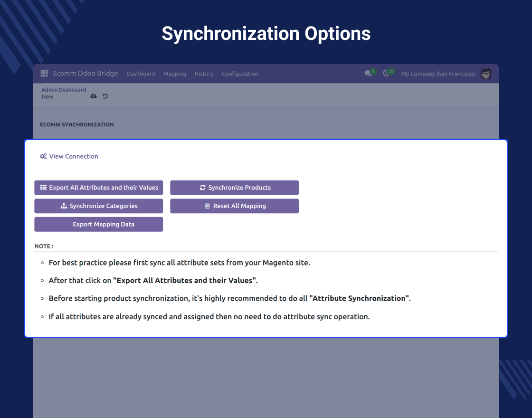Image resolution: width=532 pixels, height=418 pixels.
Task: Click the Synchronize Categories button
Action: (x=99, y=206)
